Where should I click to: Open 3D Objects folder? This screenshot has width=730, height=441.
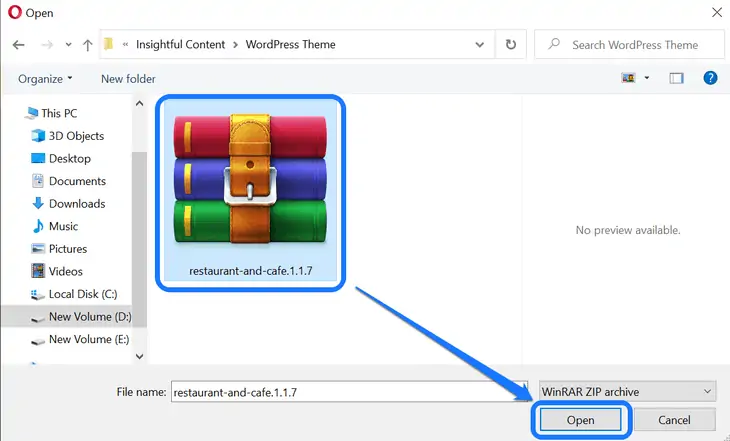point(76,136)
